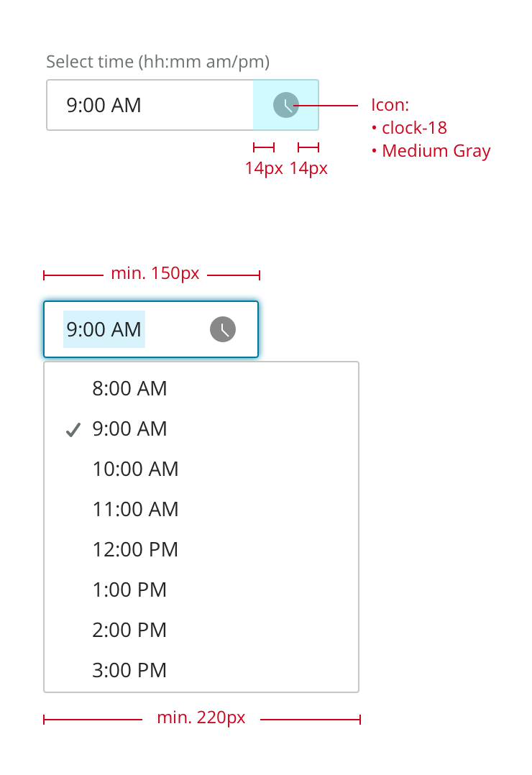Click the clock icon in the focused time field
The height and width of the screenshot is (775, 532).
pyautogui.click(x=223, y=329)
